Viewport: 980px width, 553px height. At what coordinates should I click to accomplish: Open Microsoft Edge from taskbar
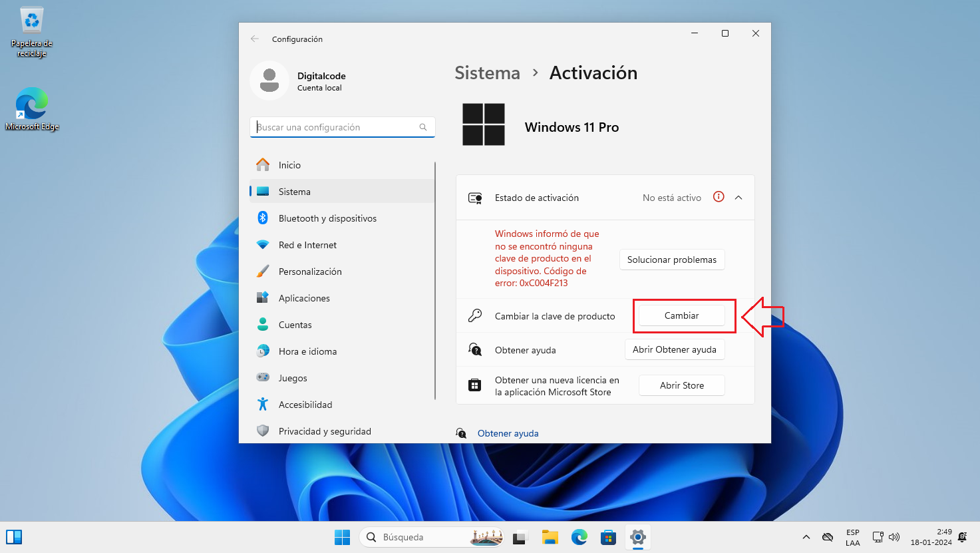pyautogui.click(x=579, y=537)
